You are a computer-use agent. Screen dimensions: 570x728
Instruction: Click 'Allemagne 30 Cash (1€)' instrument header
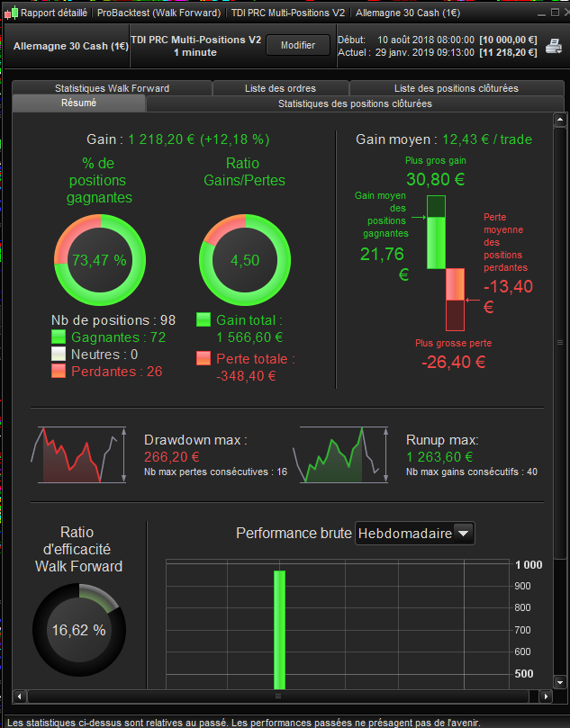70,46
